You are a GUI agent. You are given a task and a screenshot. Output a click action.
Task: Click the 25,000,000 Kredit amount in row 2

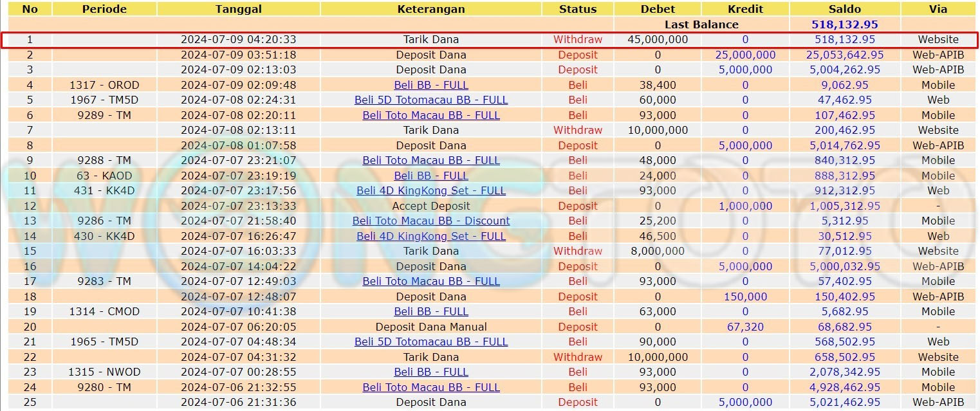[x=745, y=55]
